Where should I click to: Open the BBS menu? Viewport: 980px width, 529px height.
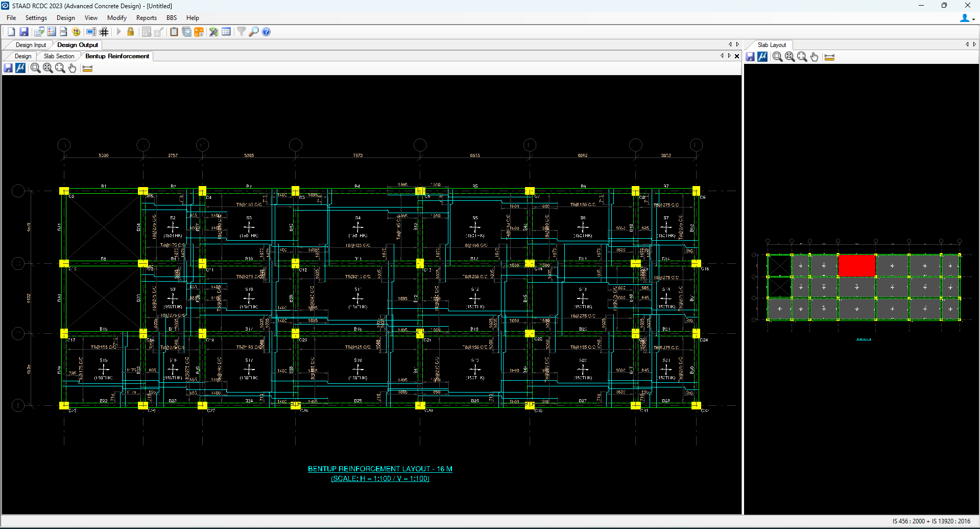click(172, 18)
